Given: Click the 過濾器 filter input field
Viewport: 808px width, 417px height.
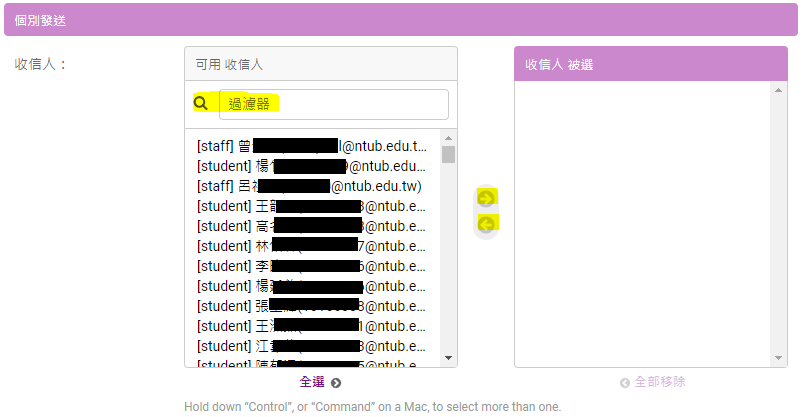Looking at the screenshot, I should coord(333,104).
